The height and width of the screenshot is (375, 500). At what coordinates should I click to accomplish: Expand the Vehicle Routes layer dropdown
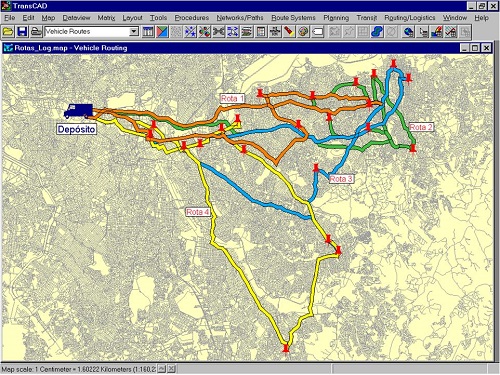134,32
